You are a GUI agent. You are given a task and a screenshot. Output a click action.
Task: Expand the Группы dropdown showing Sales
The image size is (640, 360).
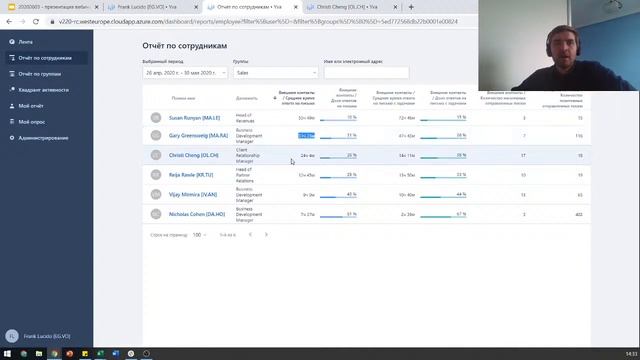(x=276, y=73)
